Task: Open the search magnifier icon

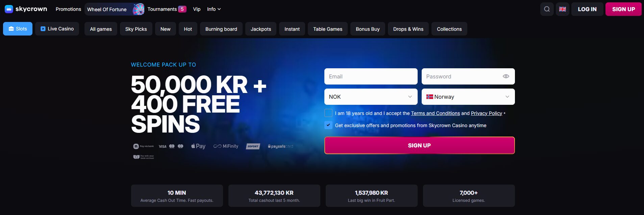Action: coord(547,9)
